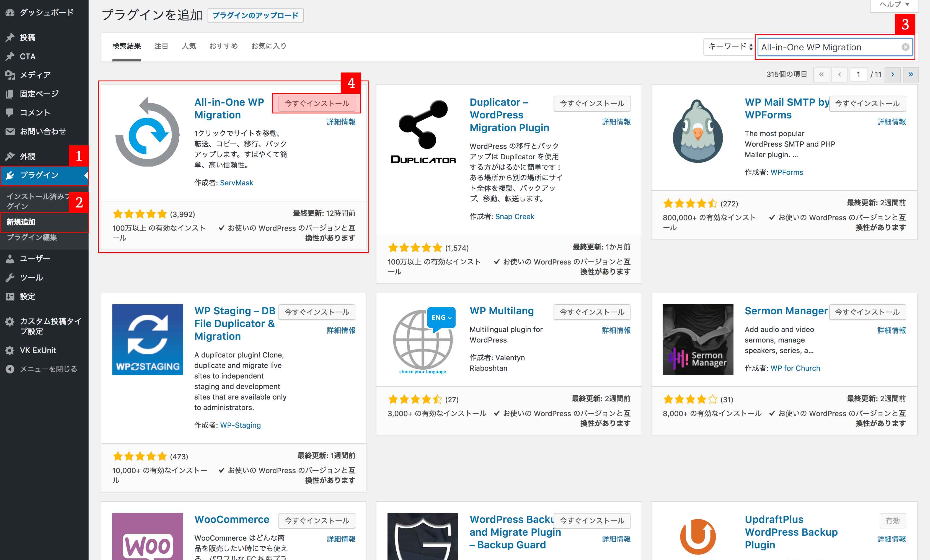Open 詳細情報 for WP Multilang

click(616, 331)
